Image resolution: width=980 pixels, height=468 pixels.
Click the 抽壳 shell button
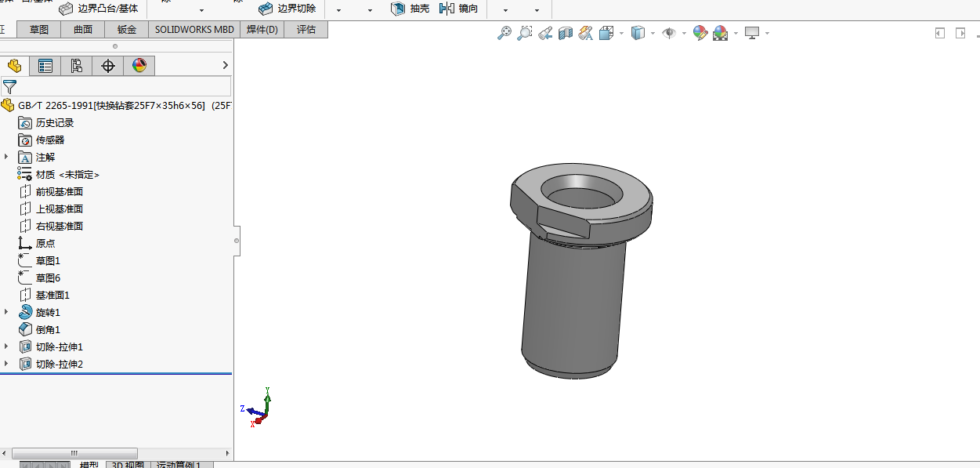[x=410, y=9]
